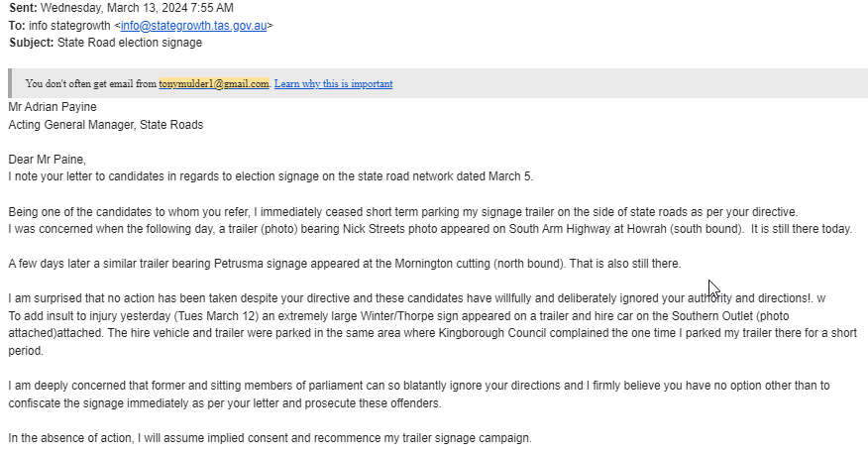Click the 'Subject:' label
This screenshot has height=454, width=868.
pyautogui.click(x=32, y=43)
